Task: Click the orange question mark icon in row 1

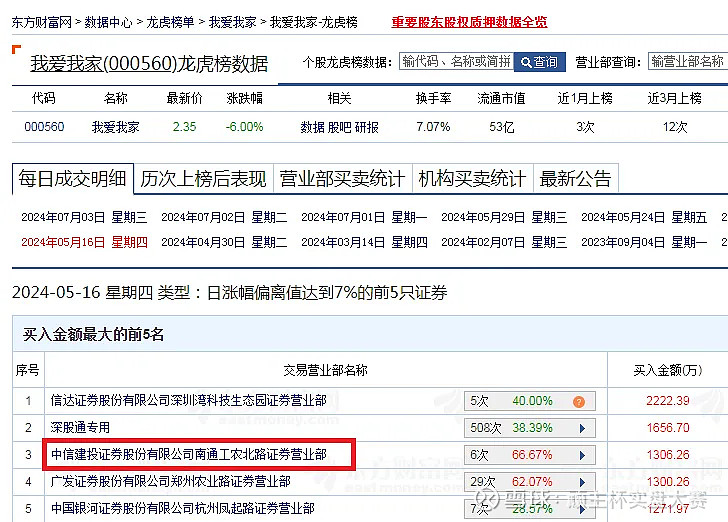Action: click(x=578, y=401)
